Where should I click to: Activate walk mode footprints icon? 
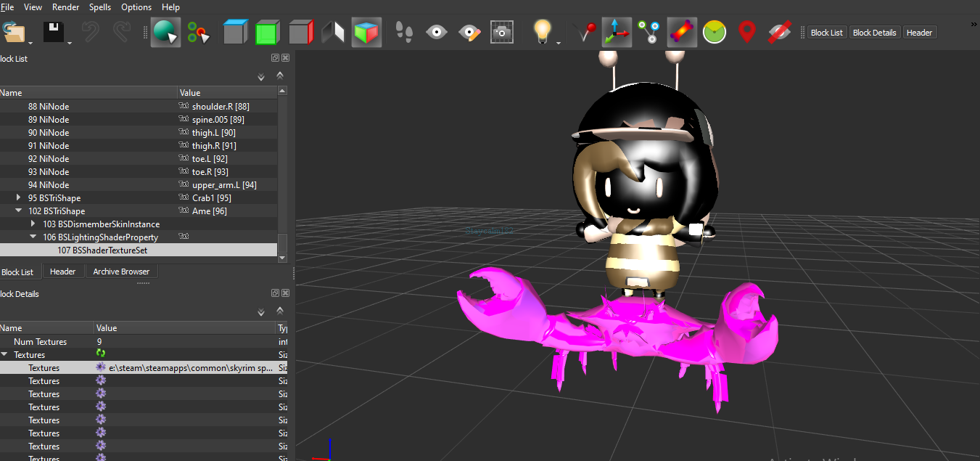click(403, 32)
